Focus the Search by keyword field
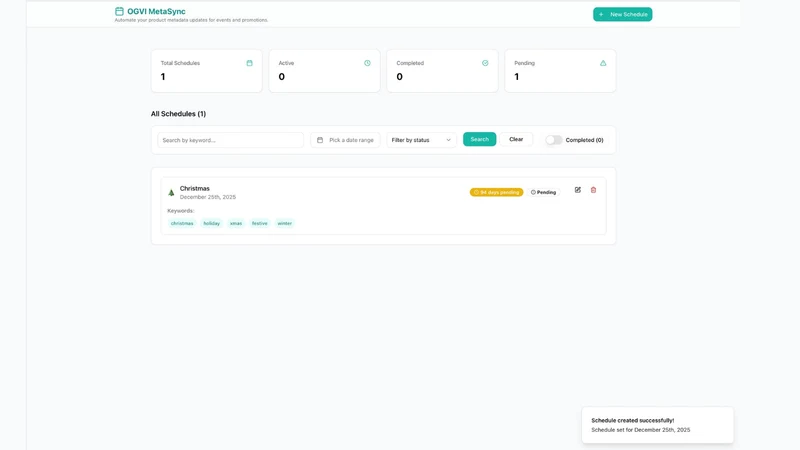This screenshot has width=800, height=450. point(231,140)
